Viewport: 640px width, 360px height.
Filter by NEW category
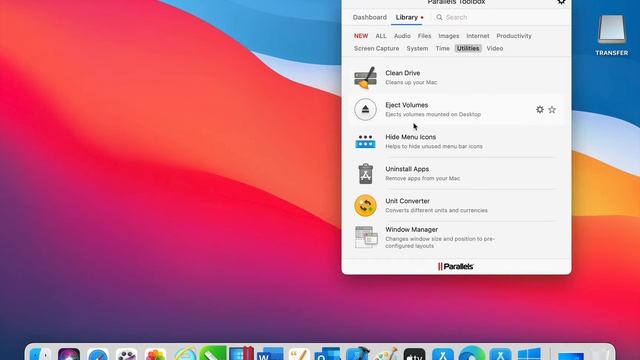pos(361,36)
